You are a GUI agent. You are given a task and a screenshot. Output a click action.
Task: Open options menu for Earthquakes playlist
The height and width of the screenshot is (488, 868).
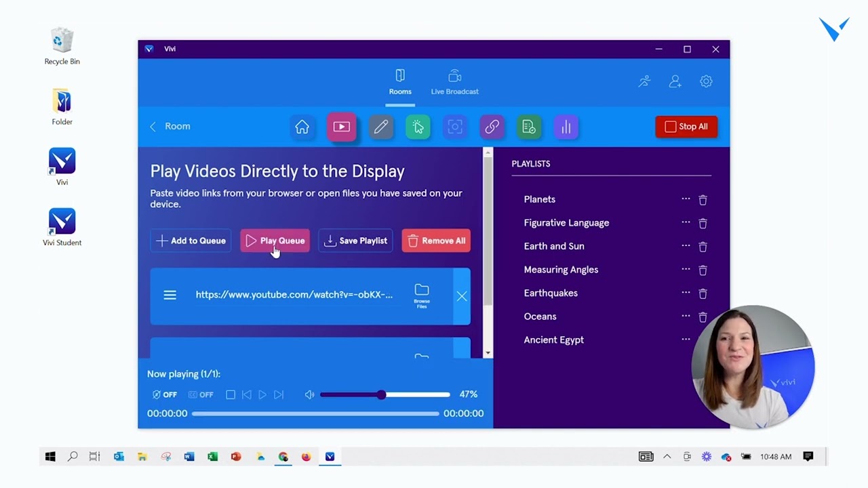pos(686,293)
